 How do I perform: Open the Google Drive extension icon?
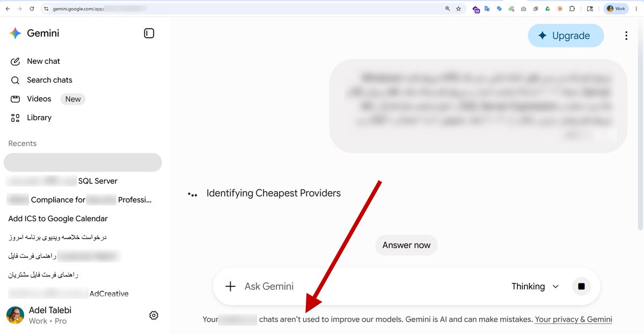pos(548,9)
